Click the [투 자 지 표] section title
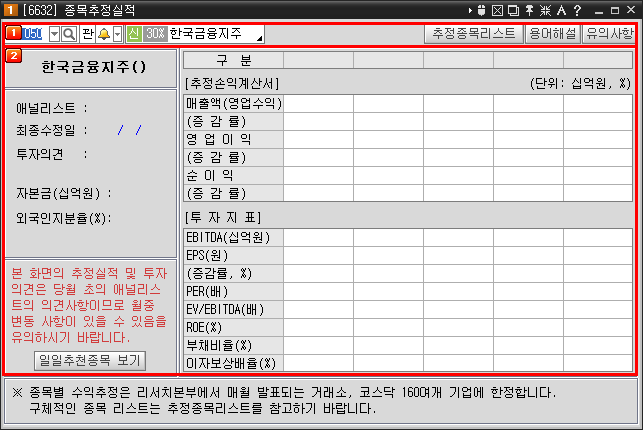643x430 pixels. (x=223, y=217)
